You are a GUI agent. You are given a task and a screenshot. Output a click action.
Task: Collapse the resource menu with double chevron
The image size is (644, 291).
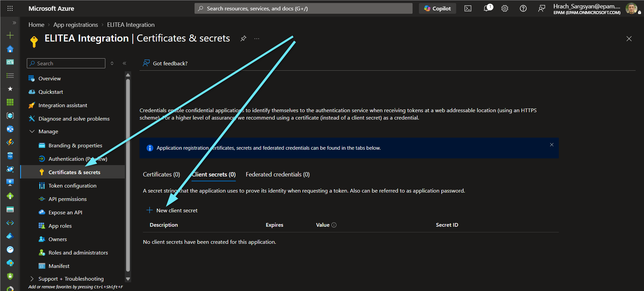click(x=124, y=63)
